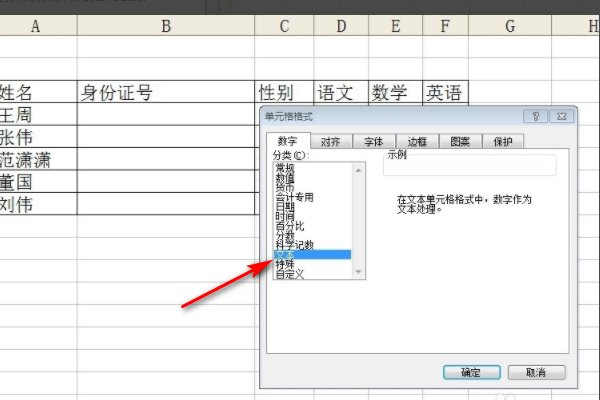Select the cell containing 董国

38,181
